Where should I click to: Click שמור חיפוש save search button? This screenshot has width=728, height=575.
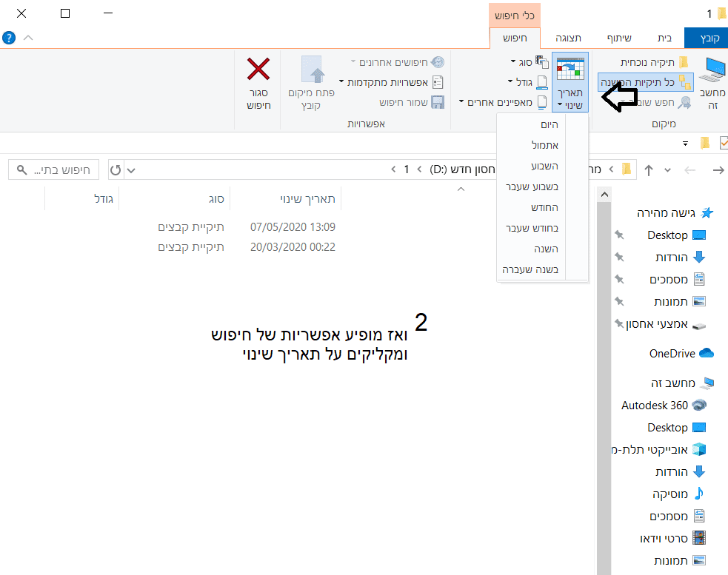click(411, 102)
